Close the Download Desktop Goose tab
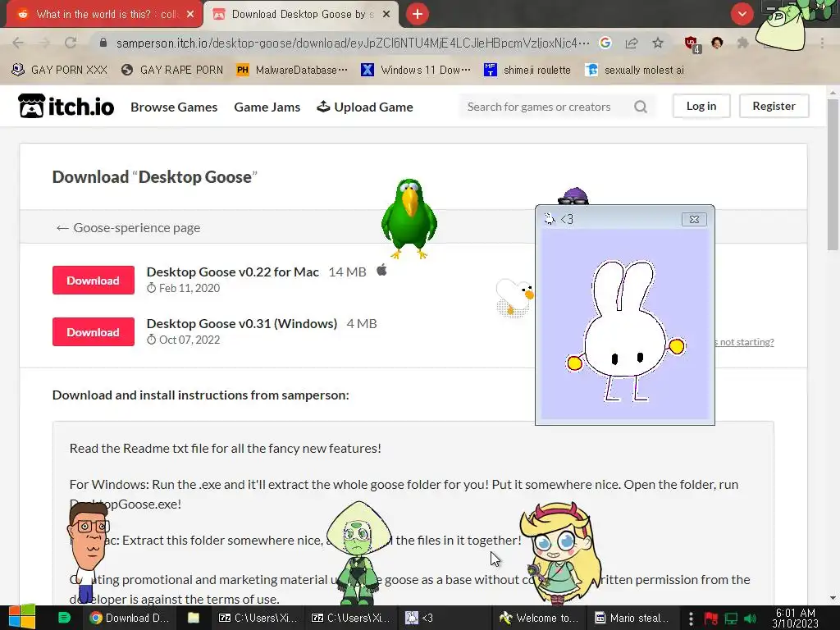This screenshot has width=840, height=630. tap(386, 15)
